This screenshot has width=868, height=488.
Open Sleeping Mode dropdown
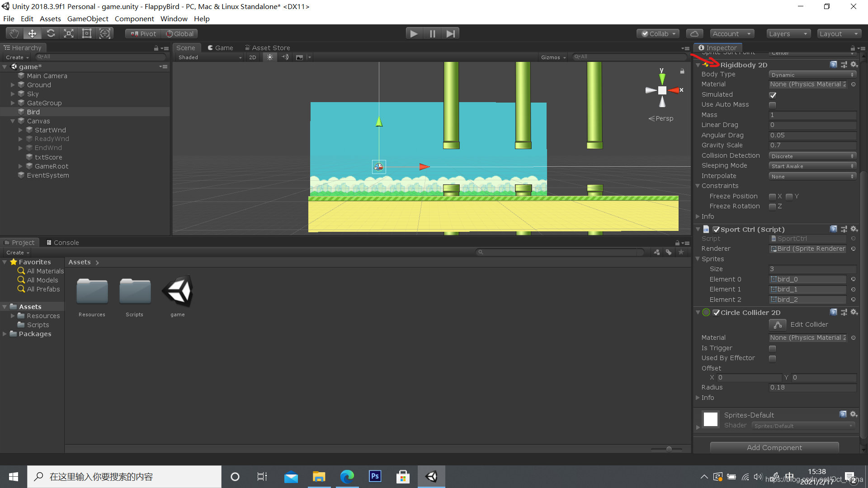click(812, 166)
